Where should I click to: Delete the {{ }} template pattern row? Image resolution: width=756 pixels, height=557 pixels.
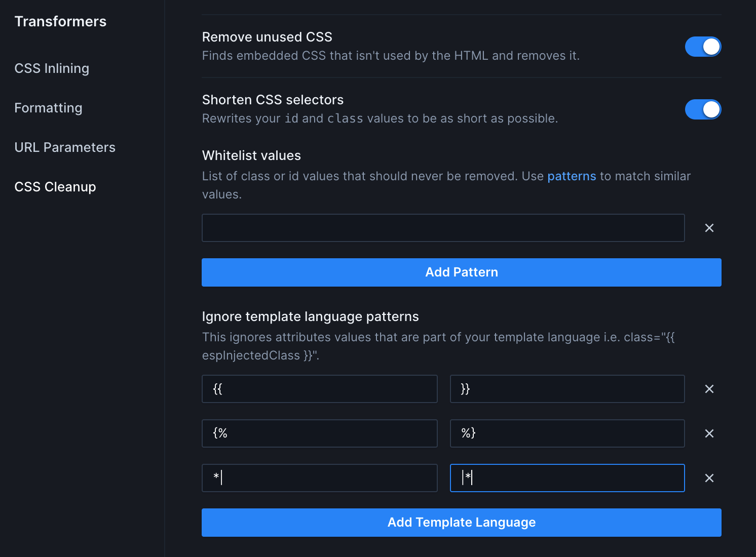[709, 389]
